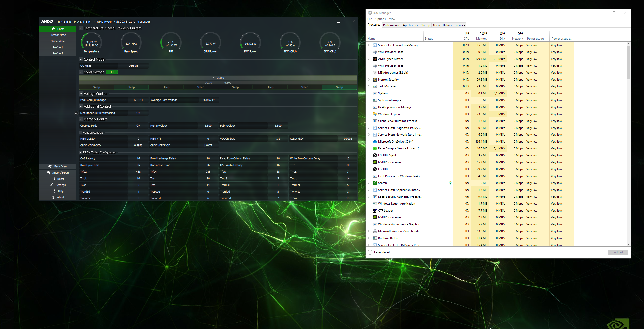This screenshot has height=329, width=644.
Task: Click the Reset icon in Ryzen Master
Action: coord(53,179)
